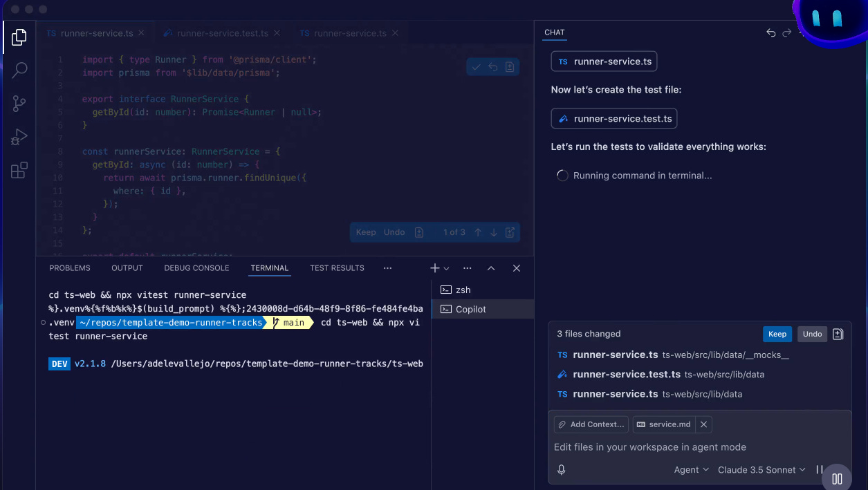Remove service.md from chat context
This screenshot has width=868, height=490.
[x=703, y=424]
